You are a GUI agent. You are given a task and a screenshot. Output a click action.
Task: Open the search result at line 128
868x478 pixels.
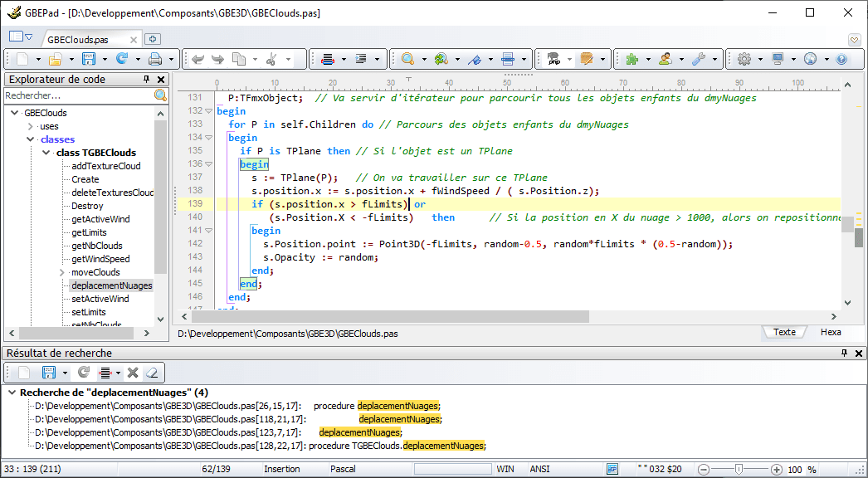click(261, 446)
